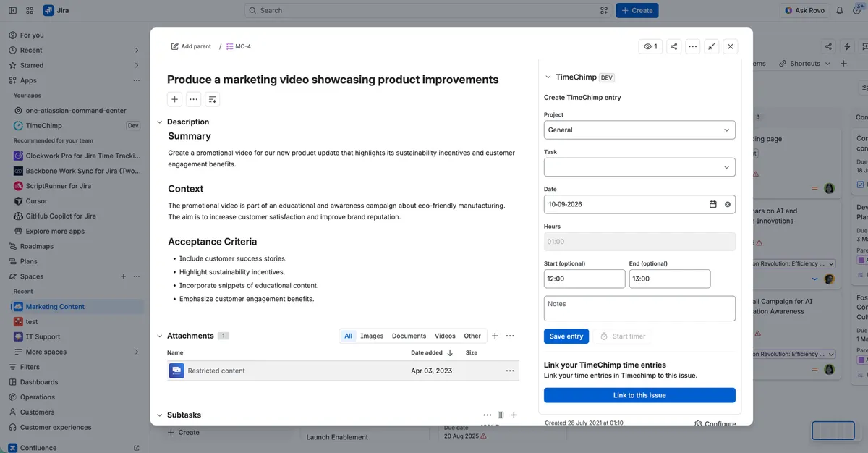Click the share issue icon
This screenshot has width=868, height=453.
pos(674,46)
